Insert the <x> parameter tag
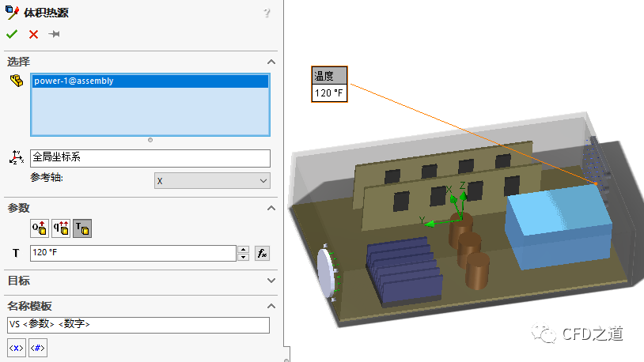 16,347
